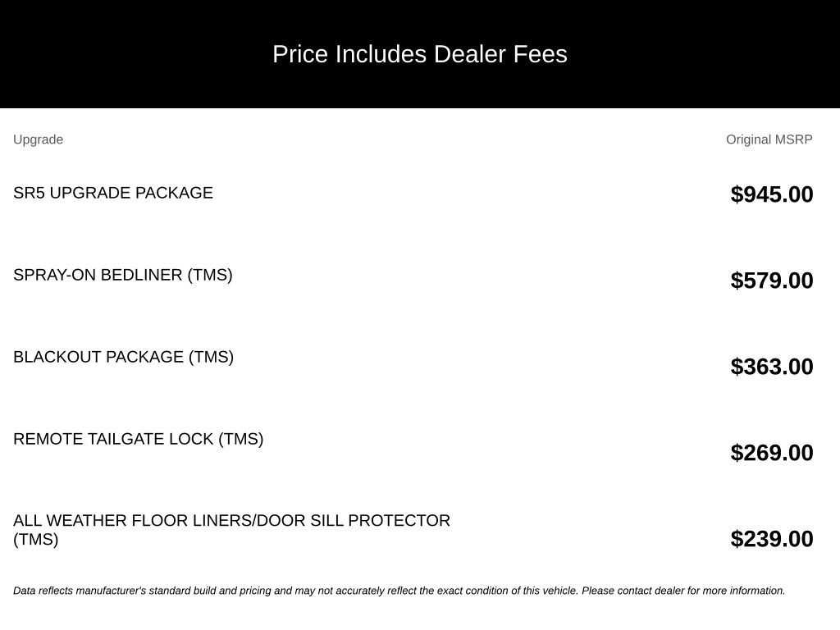Select BLACKOUT PACKAGE (TMS) item
Screen dimensions: 840x630
pyautogui.click(x=123, y=357)
